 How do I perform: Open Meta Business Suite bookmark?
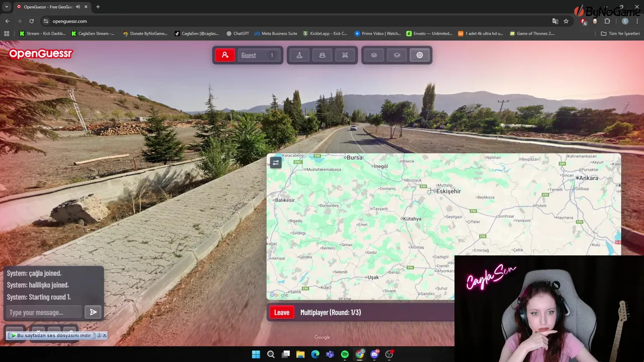point(276,34)
